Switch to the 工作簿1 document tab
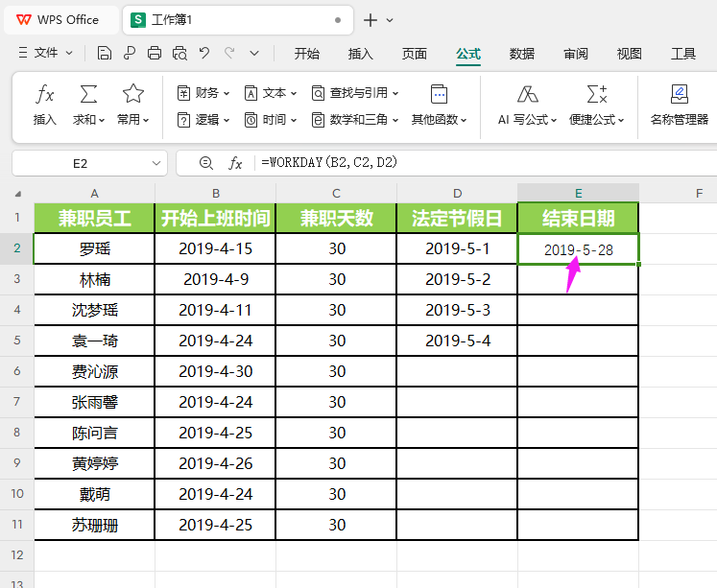This screenshot has height=588, width=717. click(x=238, y=20)
